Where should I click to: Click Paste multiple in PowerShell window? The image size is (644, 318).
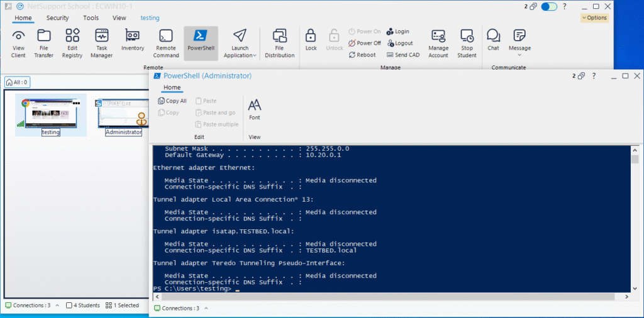tap(216, 124)
